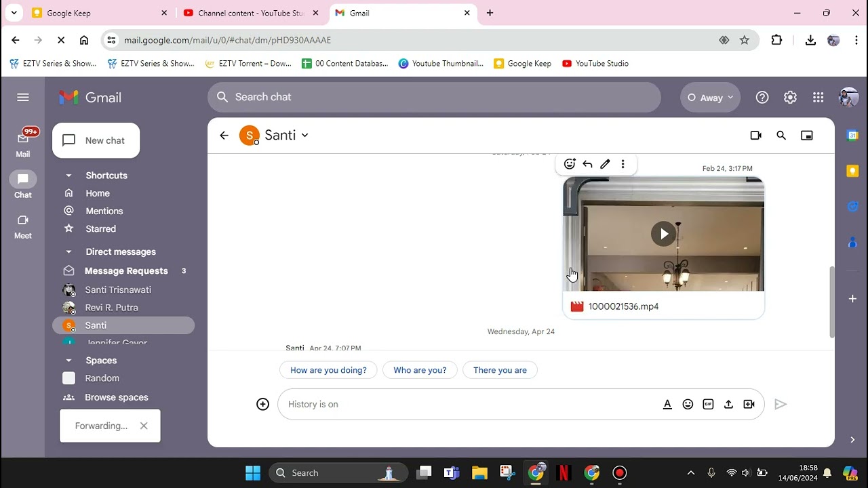The height and width of the screenshot is (488, 868).
Task: Send the chat message
Action: 781,404
